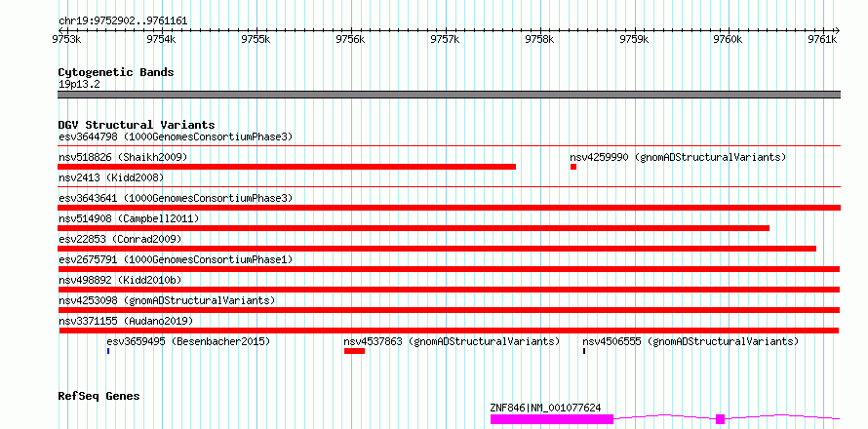The image size is (868, 429).
Task: Select the nsv514908 Campbell2011 red bar
Action: 414,228
